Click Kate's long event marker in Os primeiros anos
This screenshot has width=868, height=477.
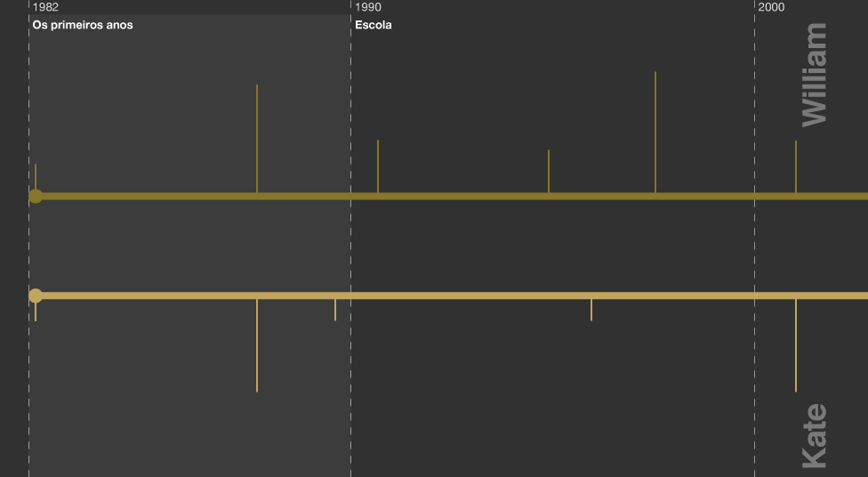point(257,345)
